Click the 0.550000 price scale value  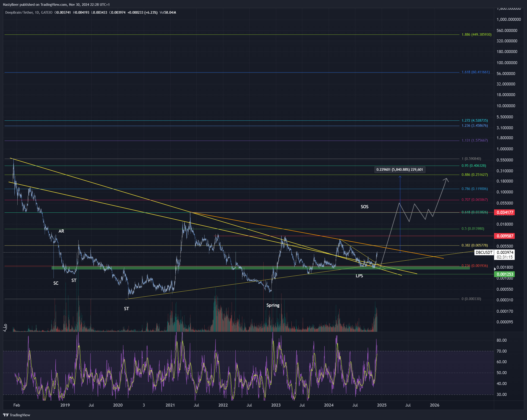[x=505, y=160]
